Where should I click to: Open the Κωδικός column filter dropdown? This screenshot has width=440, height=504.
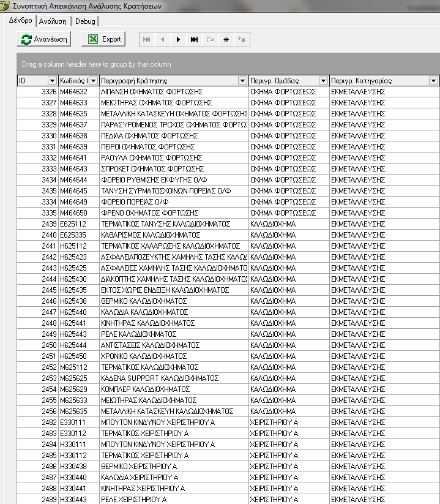pyautogui.click(x=93, y=81)
